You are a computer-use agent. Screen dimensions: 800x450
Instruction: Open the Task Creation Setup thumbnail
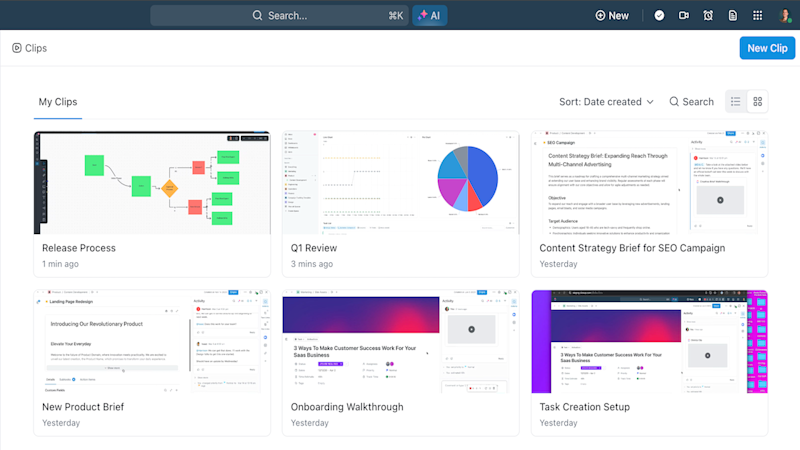click(x=649, y=341)
